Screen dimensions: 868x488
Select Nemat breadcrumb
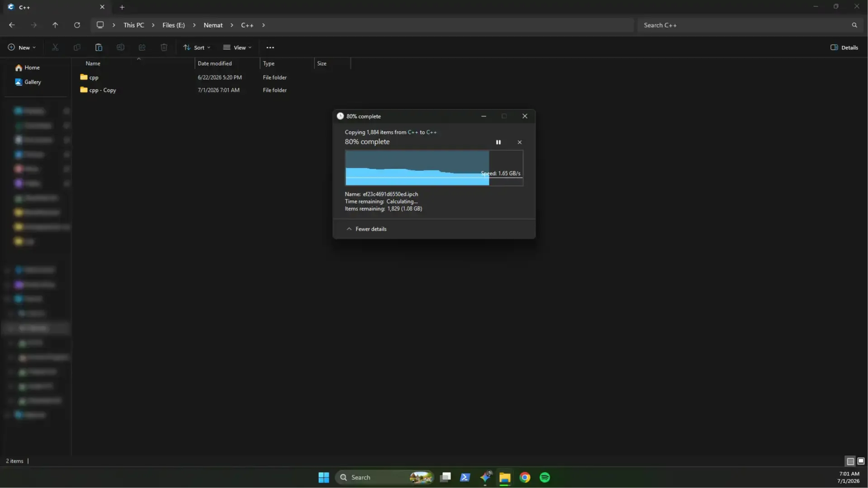tap(213, 25)
